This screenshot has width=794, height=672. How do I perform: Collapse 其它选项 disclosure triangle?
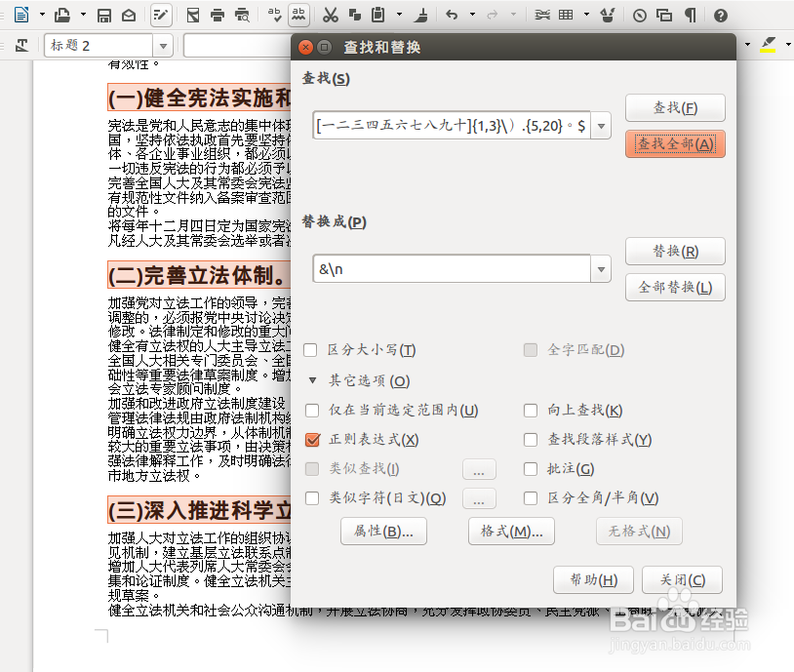pos(312,380)
